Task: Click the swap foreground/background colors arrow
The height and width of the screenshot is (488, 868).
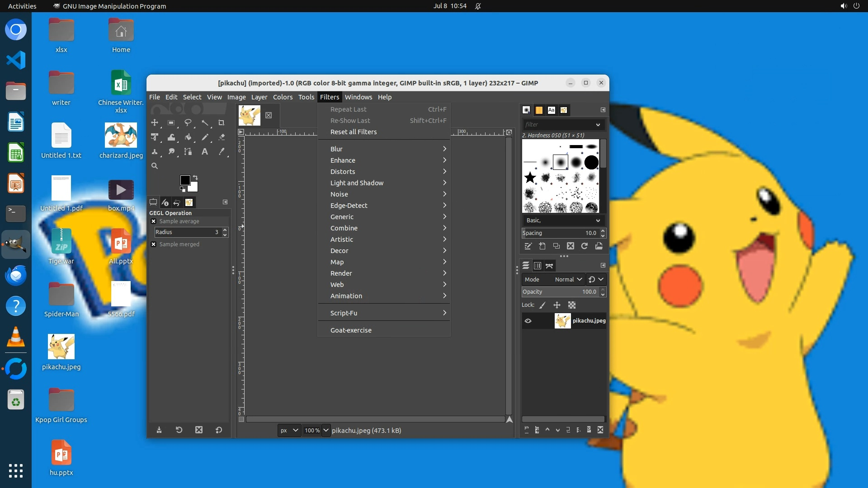Action: pyautogui.click(x=195, y=177)
